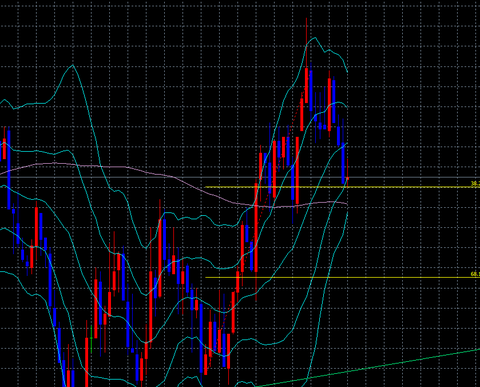This screenshot has height=387, width=480.
Task: Click the tallest red candle at the chart peak
Action: click(x=306, y=85)
